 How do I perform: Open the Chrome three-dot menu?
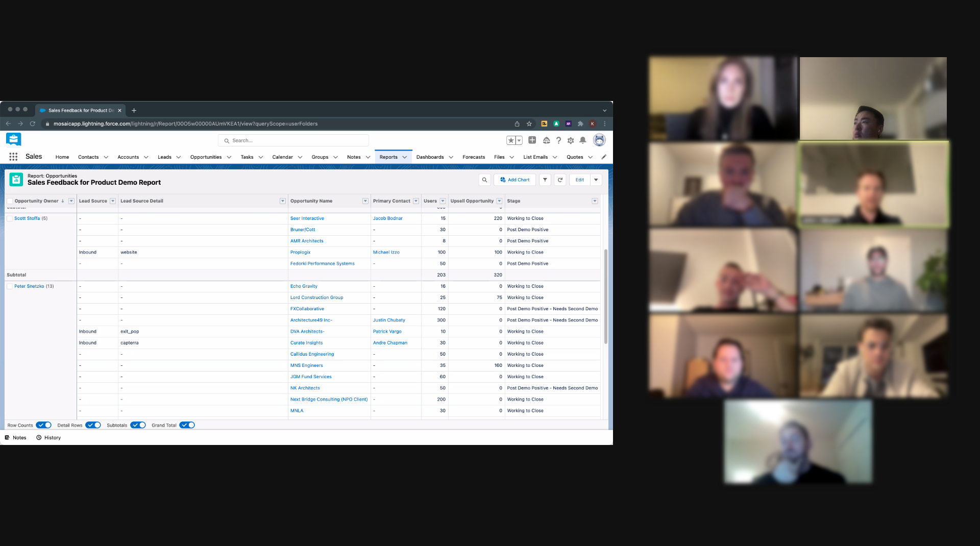click(x=605, y=123)
